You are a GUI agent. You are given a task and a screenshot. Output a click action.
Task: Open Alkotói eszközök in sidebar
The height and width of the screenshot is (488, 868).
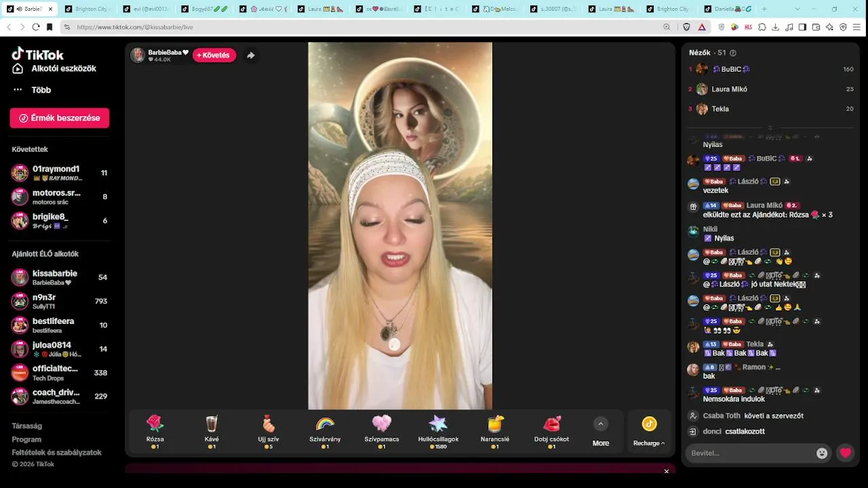[x=54, y=68]
